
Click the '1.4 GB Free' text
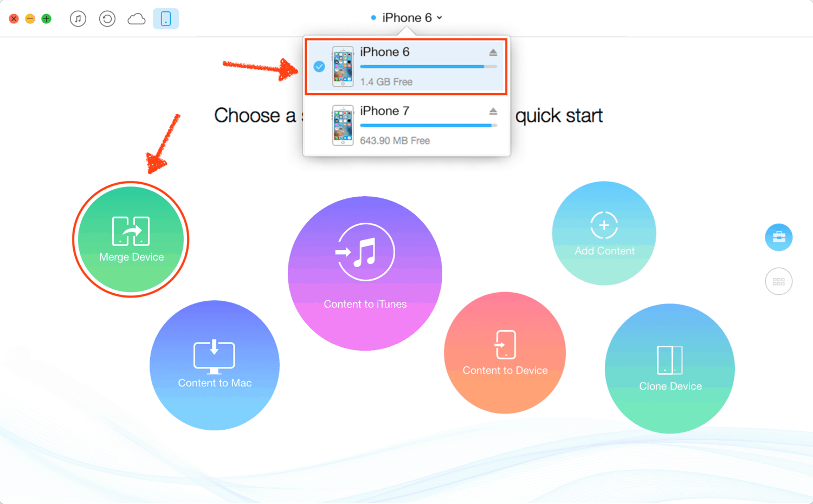[386, 82]
